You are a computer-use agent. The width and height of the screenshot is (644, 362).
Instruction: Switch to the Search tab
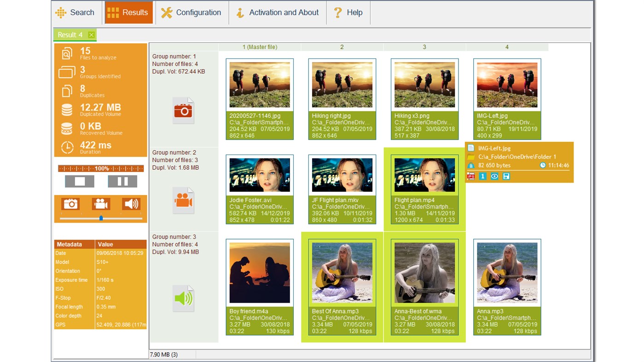(75, 12)
